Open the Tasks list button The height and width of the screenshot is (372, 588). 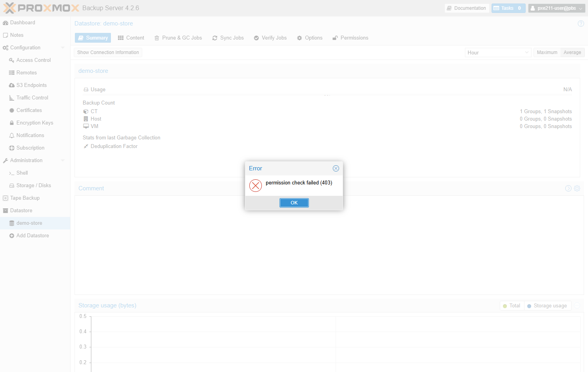click(508, 8)
